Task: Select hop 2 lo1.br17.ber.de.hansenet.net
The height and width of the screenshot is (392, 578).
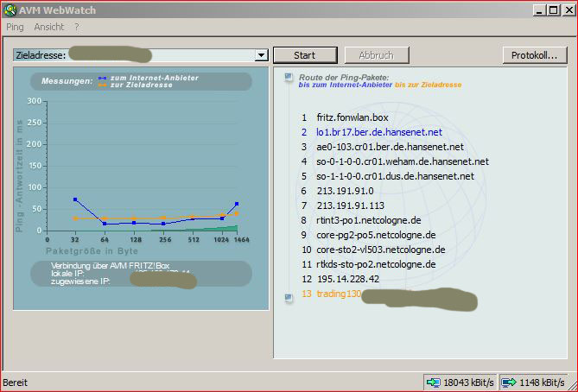Action: pos(372,132)
